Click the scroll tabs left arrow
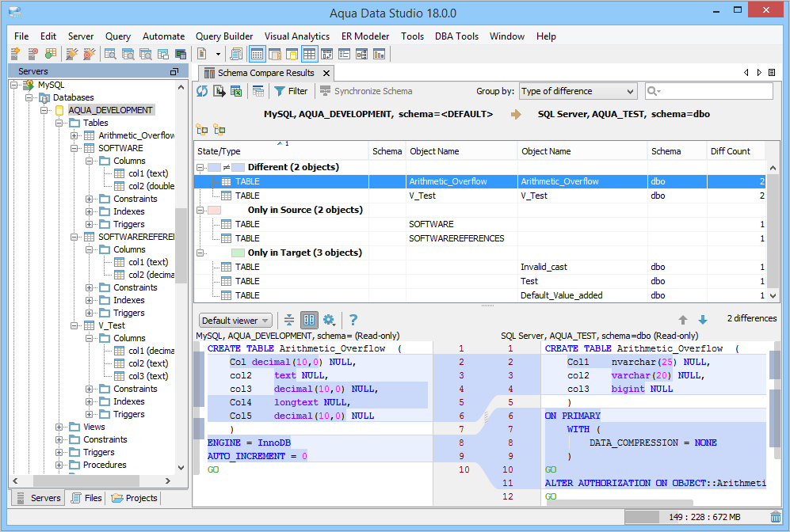This screenshot has width=790, height=532. [x=746, y=73]
